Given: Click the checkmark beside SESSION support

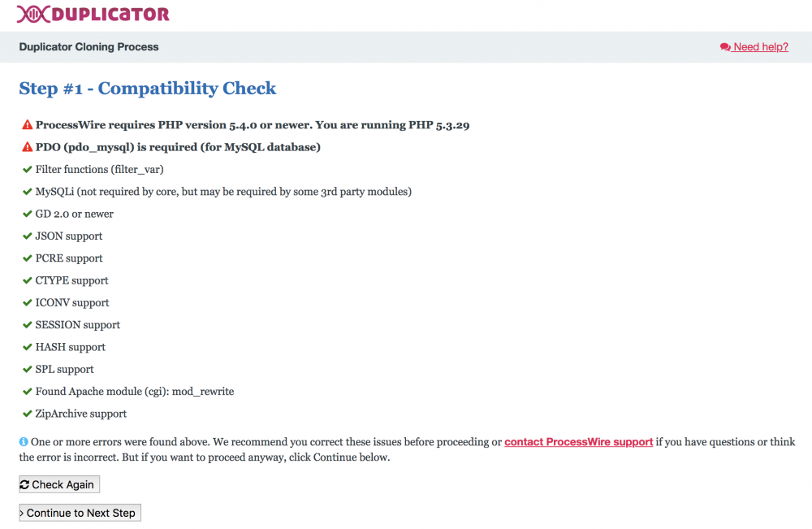Looking at the screenshot, I should tap(27, 324).
